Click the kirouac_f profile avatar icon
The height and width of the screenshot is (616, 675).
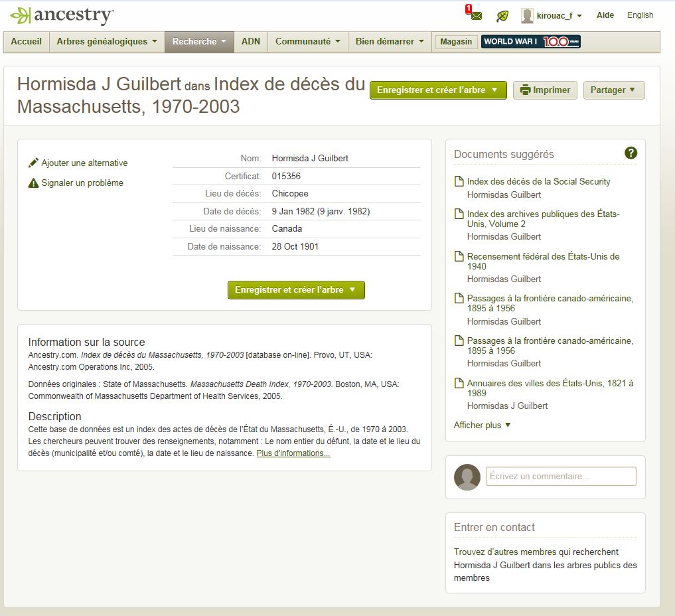[528, 16]
